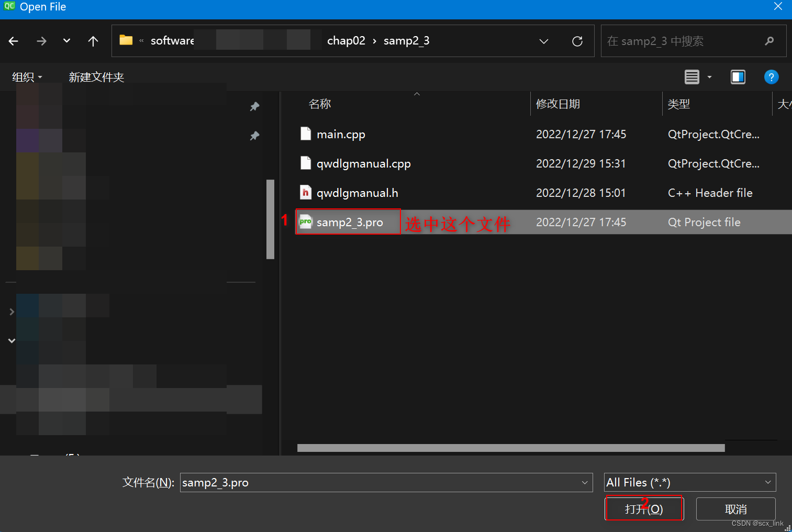Expand address bar history dropdown
The height and width of the screenshot is (532, 792).
point(544,41)
